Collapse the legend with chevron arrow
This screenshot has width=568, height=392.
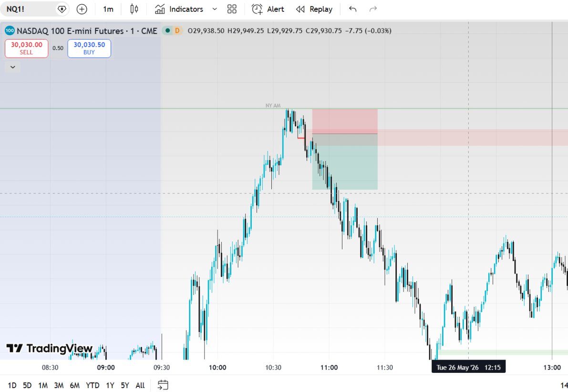pyautogui.click(x=13, y=67)
